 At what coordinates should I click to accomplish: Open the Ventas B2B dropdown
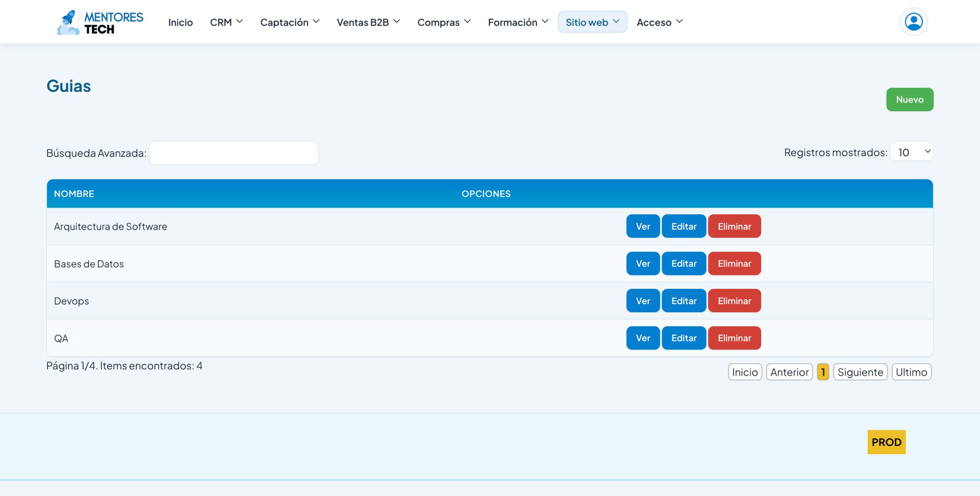coord(369,22)
